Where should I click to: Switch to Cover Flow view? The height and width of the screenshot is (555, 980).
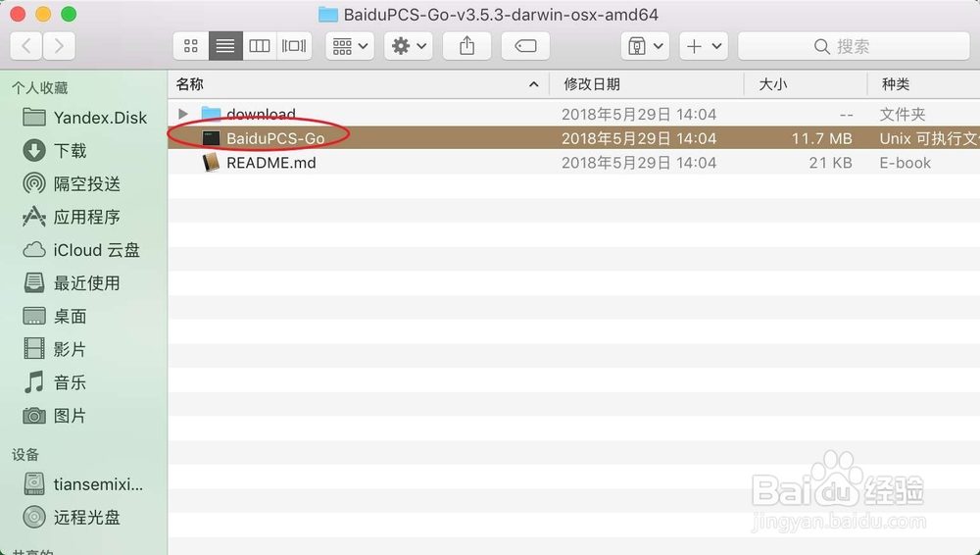294,46
